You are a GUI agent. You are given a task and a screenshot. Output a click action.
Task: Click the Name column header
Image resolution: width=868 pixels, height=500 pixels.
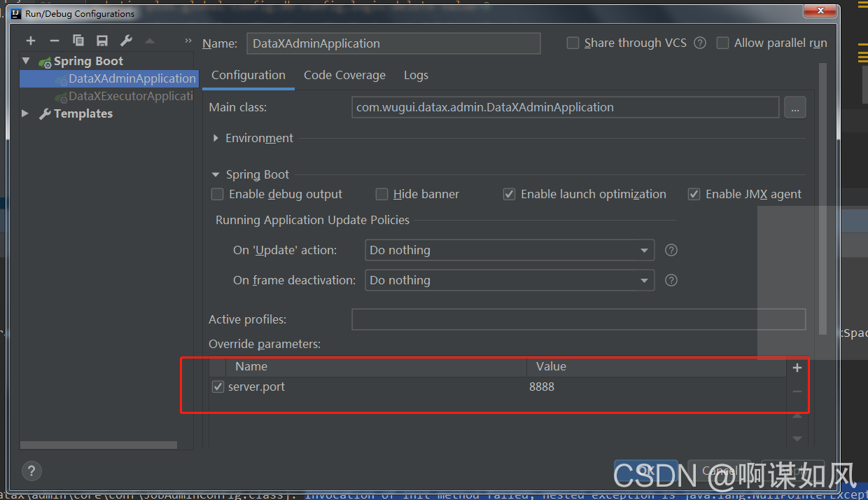[x=377, y=366]
